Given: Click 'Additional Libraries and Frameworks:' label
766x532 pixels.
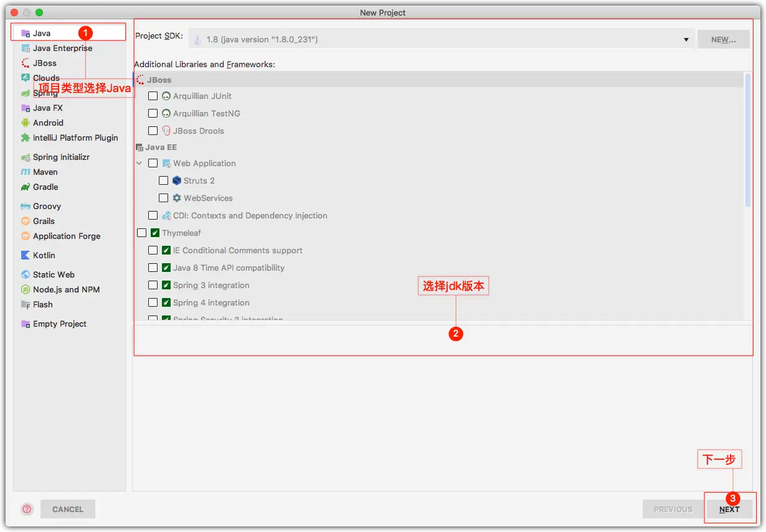Looking at the screenshot, I should [x=204, y=64].
